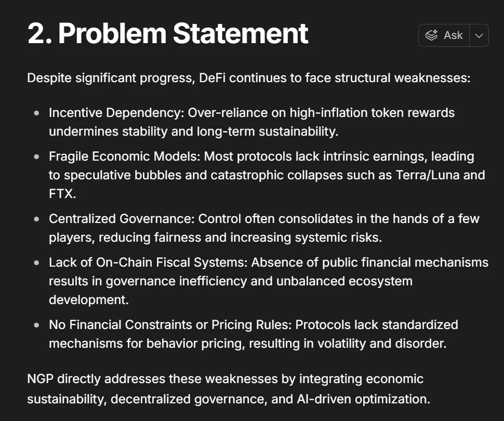Click the Centralized Governance list item
Viewport: 504px width, 421px height.
click(x=260, y=228)
